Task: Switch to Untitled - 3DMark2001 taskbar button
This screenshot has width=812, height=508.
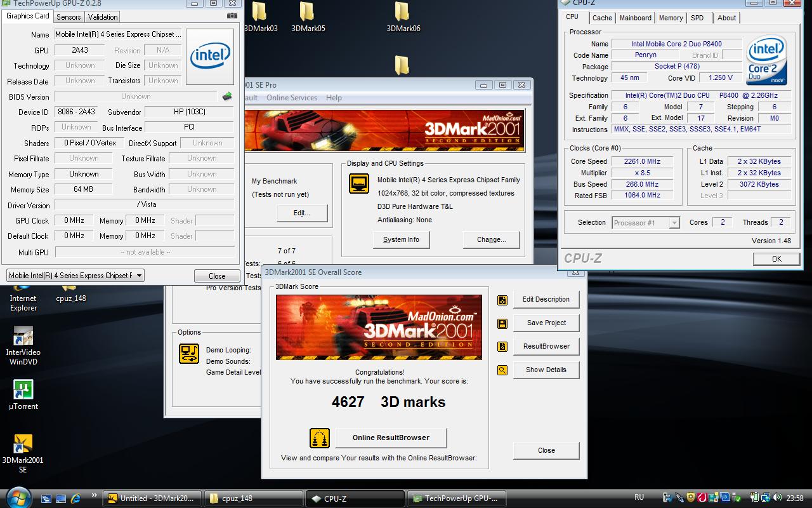Action: 152,498
